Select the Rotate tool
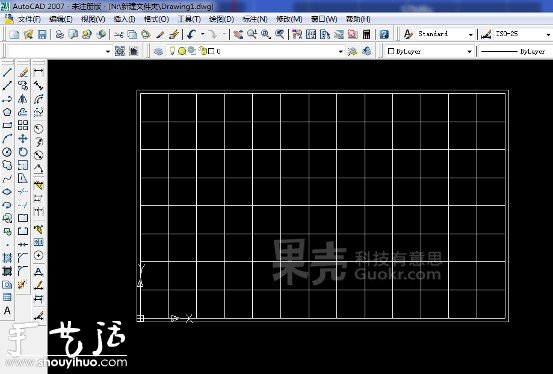553x374 pixels. [x=23, y=152]
